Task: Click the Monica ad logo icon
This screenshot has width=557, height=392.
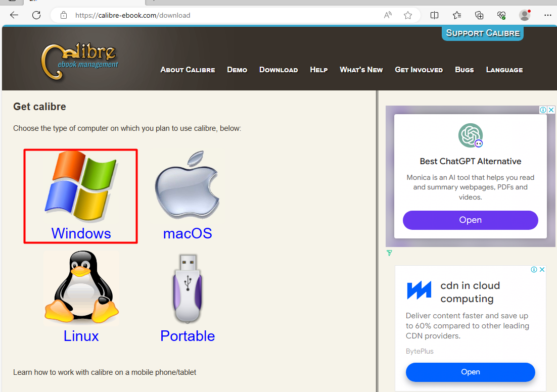Action: 471,135
